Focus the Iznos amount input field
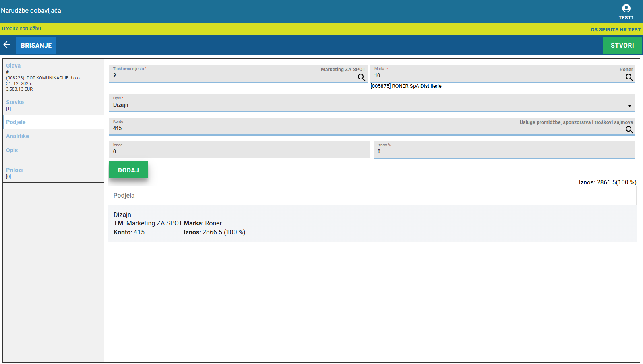 pyautogui.click(x=239, y=152)
